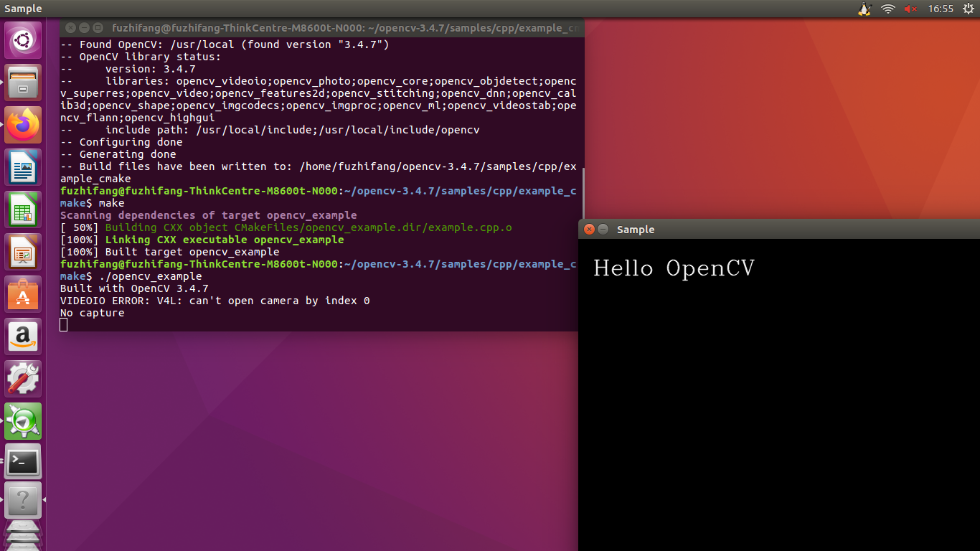This screenshot has width=980, height=551.
Task: Click the 'Build files have been written' line
Action: point(319,173)
